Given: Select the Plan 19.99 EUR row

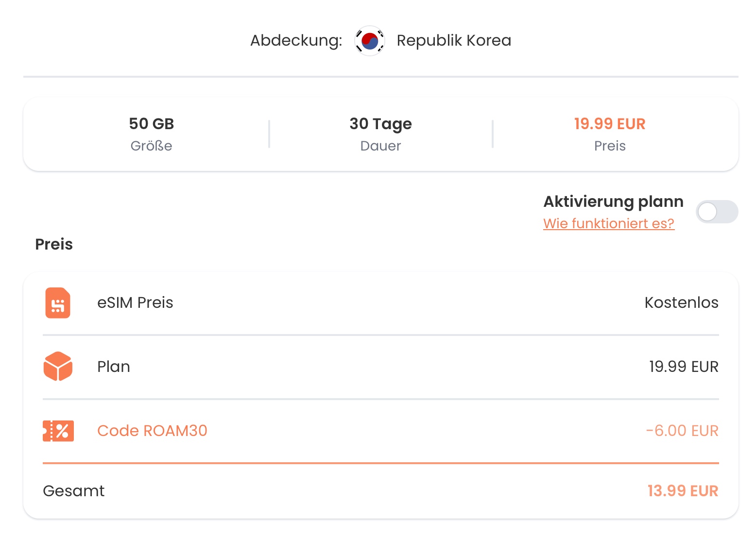Looking at the screenshot, I should click(x=379, y=367).
